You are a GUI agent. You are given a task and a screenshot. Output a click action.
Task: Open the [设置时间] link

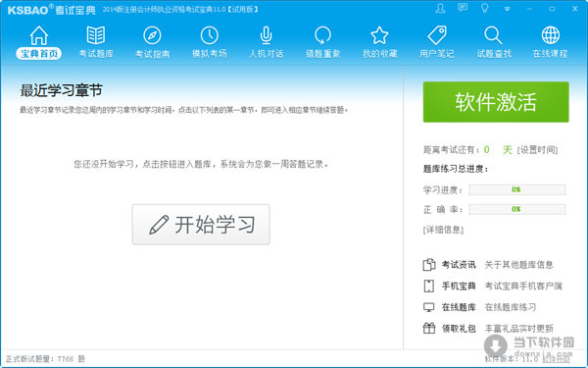[x=537, y=150]
